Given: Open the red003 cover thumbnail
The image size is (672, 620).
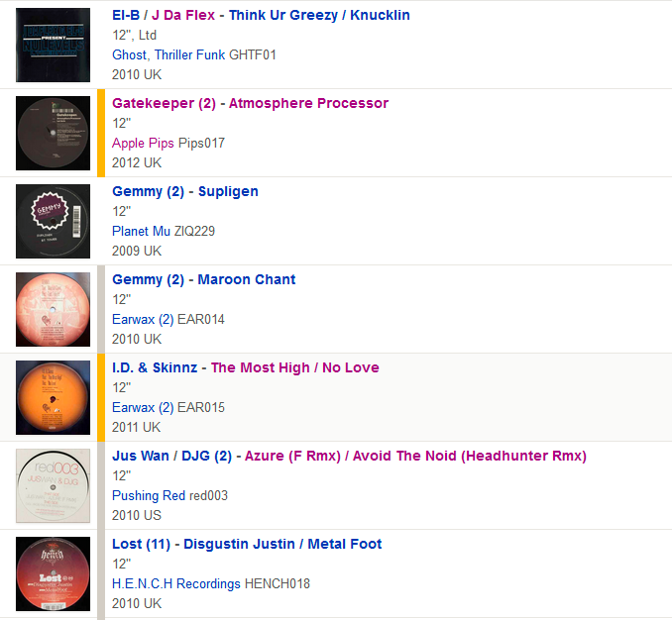Looking at the screenshot, I should click(53, 486).
